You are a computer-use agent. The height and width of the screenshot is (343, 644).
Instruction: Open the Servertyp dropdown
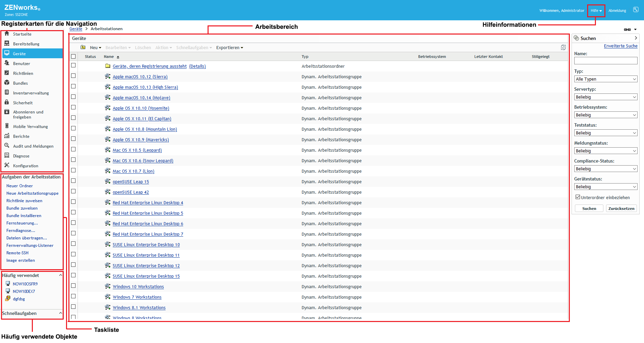coord(606,97)
